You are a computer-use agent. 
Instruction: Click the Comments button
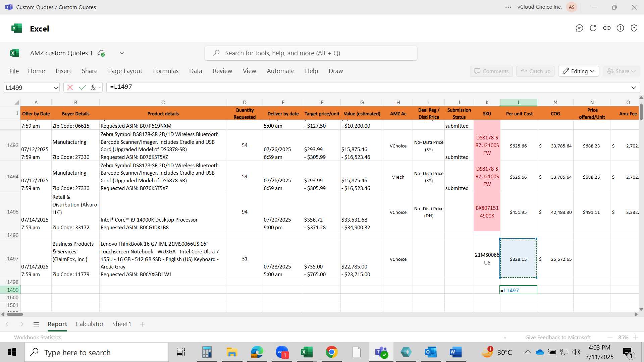click(491, 71)
